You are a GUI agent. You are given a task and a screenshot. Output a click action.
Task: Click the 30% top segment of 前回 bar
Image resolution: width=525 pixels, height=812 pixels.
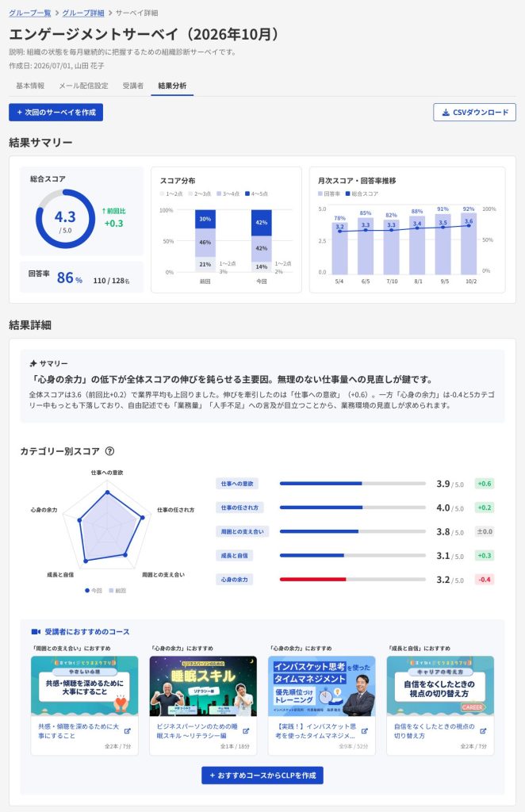(x=205, y=219)
